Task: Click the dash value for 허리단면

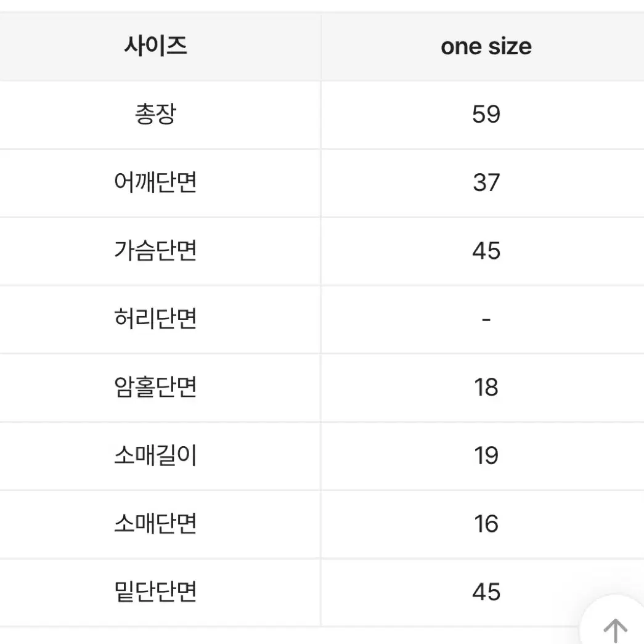Action: point(486,319)
